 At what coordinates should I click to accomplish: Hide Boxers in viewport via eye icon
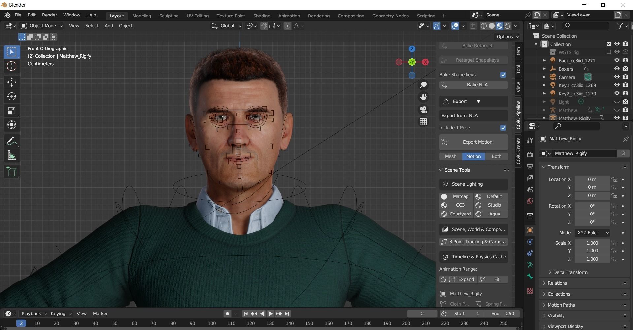[617, 69]
